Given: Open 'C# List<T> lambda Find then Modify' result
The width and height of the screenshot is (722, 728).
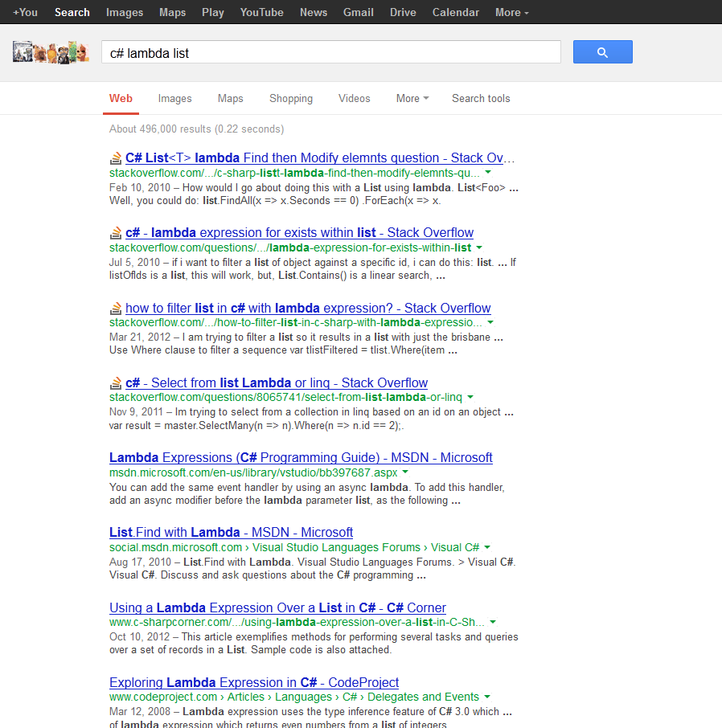Looking at the screenshot, I should (x=320, y=157).
